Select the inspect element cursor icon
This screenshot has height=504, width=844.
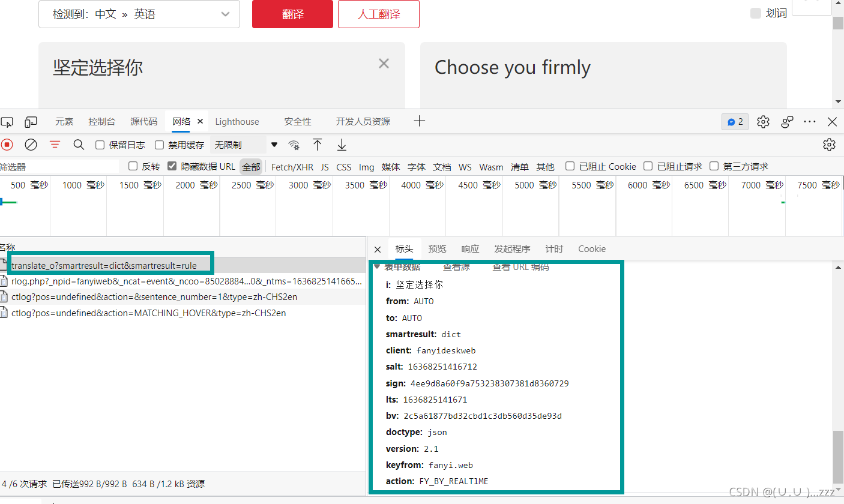pos(7,122)
